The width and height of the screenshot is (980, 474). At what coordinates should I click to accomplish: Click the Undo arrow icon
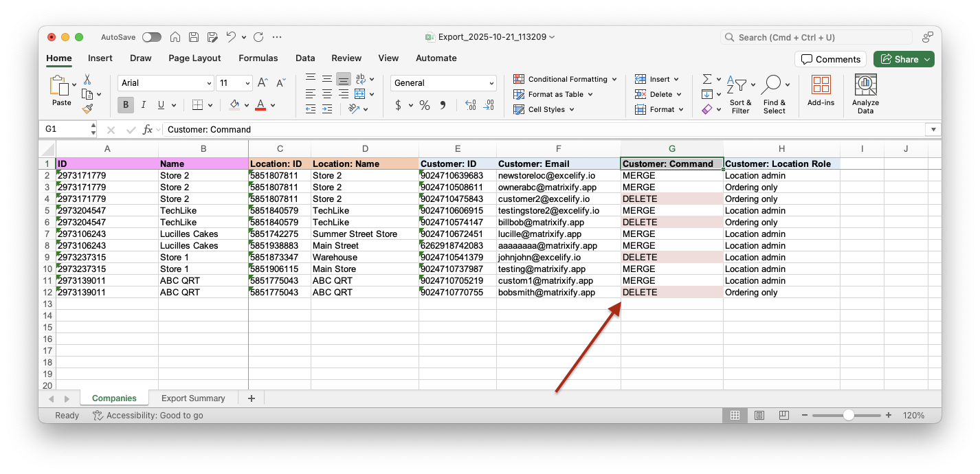tap(232, 37)
